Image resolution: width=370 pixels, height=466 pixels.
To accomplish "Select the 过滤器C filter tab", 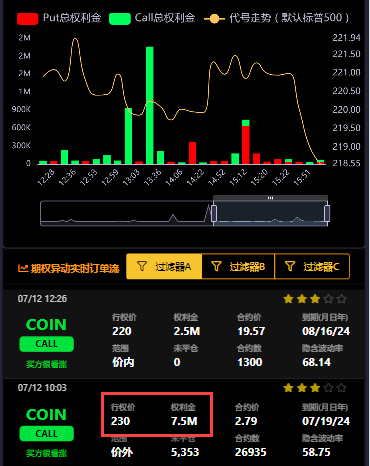I will click(x=312, y=266).
